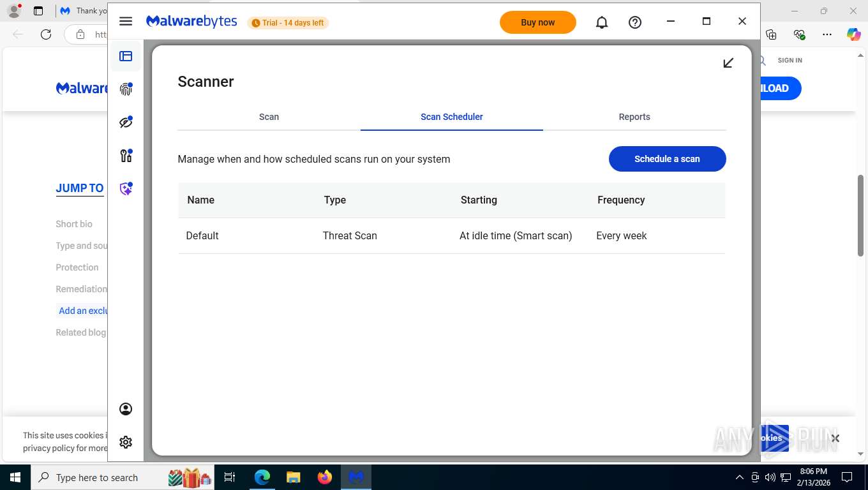
Task: Click the Malwarebytes taskbar icon
Action: tap(356, 477)
